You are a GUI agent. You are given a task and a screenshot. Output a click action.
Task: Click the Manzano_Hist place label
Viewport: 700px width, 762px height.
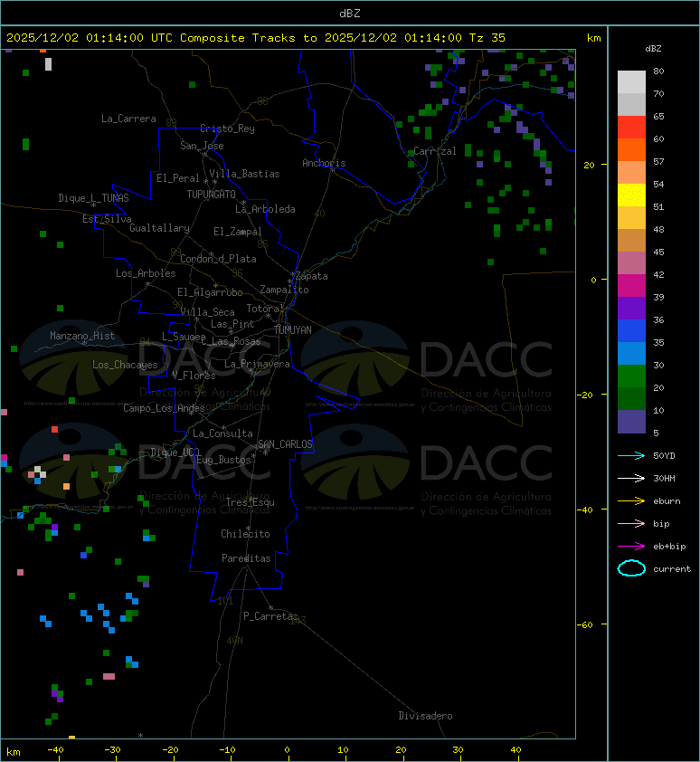pos(82,336)
